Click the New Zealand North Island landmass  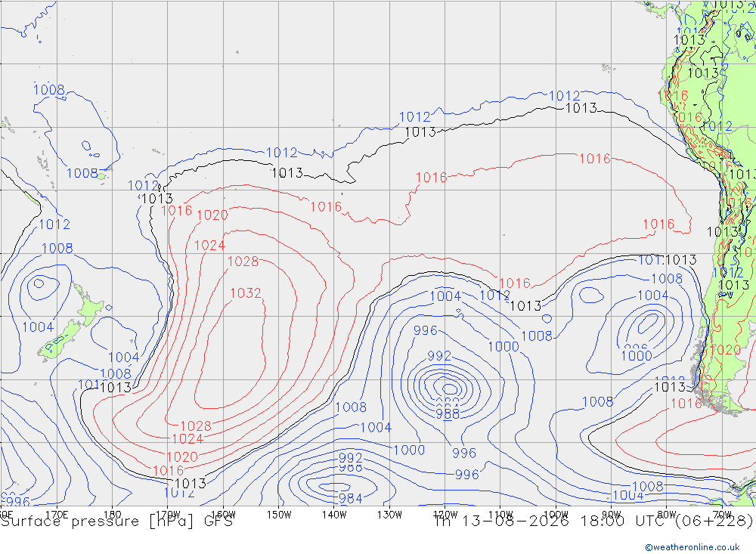[x=88, y=305]
